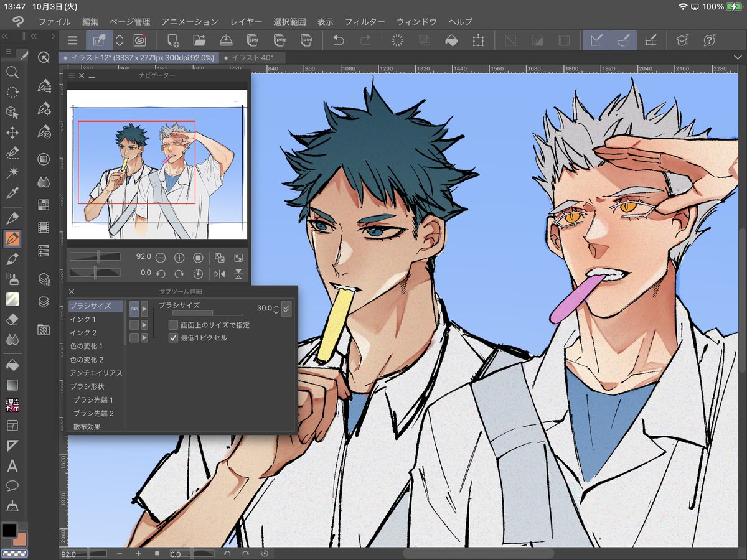This screenshot has height=560, width=747.
Task: Select 色の変化 1 category
Action: click(95, 346)
